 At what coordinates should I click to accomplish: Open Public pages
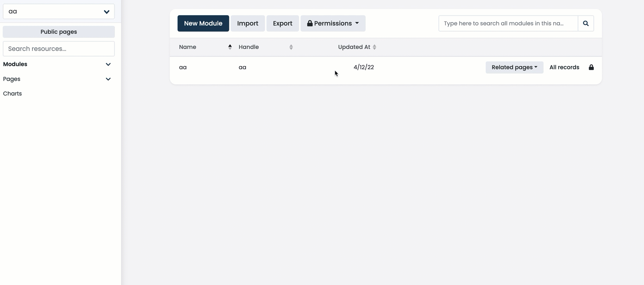tap(59, 32)
